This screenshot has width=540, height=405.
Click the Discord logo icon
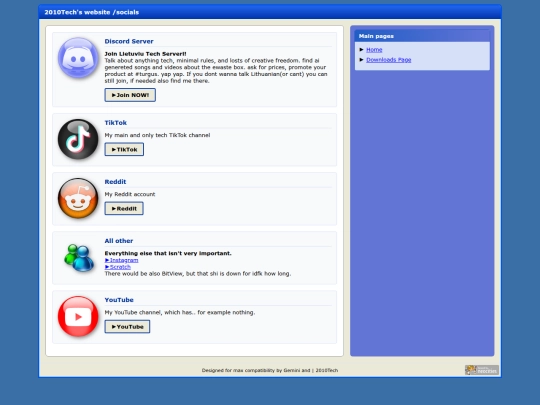(x=78, y=58)
